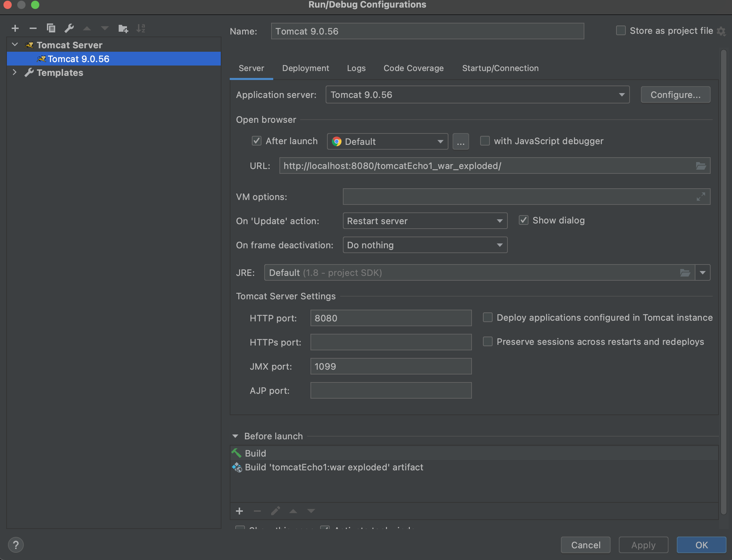Move configuration down arrow in left toolbar
The width and height of the screenshot is (732, 560).
pyautogui.click(x=105, y=28)
